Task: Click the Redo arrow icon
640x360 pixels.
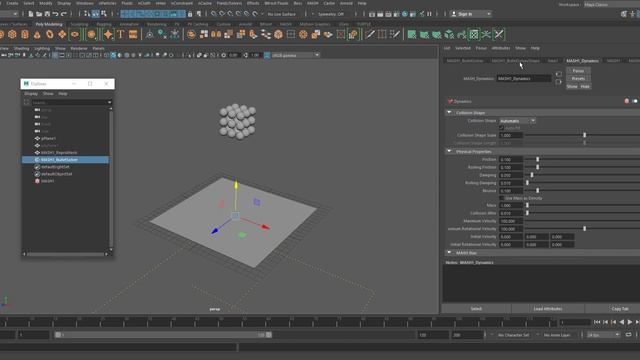Action: [x=64, y=14]
